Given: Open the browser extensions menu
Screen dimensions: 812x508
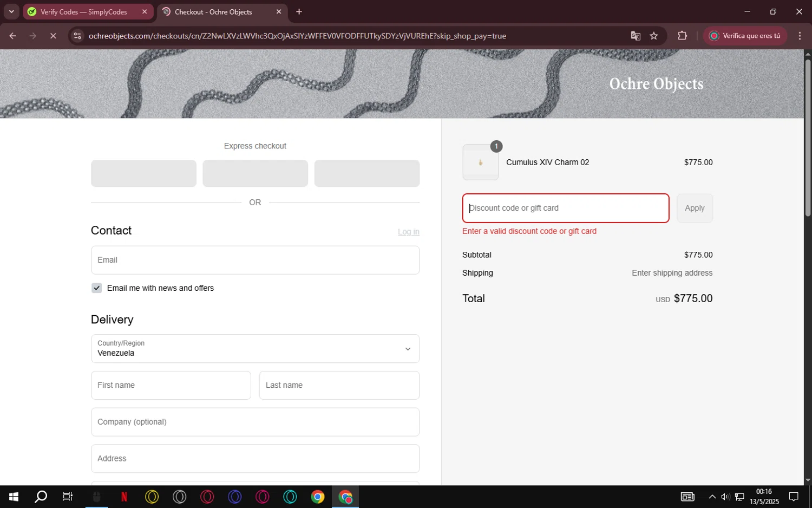Looking at the screenshot, I should point(682,36).
